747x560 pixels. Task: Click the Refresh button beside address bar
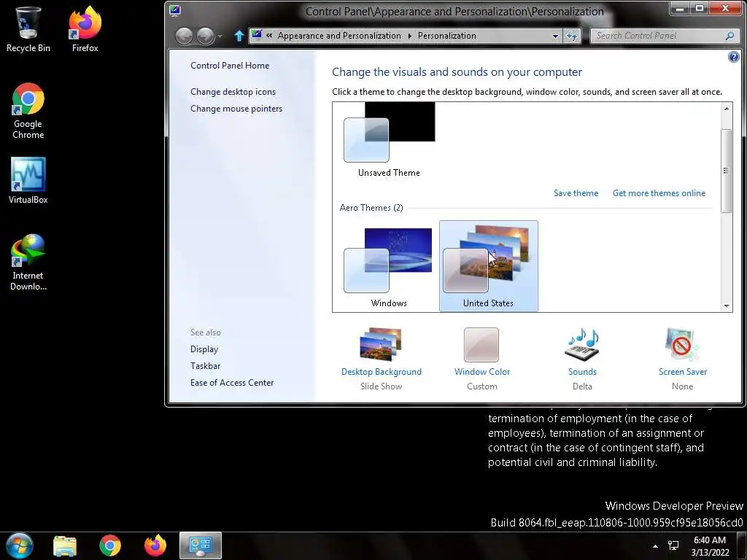572,36
